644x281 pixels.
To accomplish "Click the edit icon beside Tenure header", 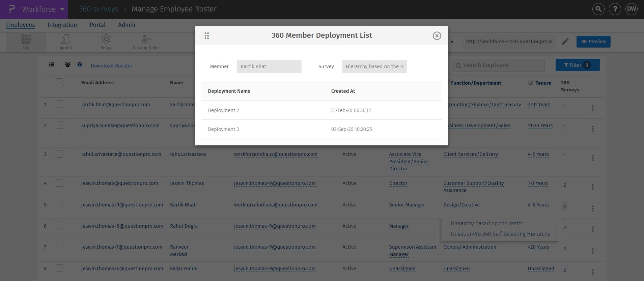I will (531, 83).
